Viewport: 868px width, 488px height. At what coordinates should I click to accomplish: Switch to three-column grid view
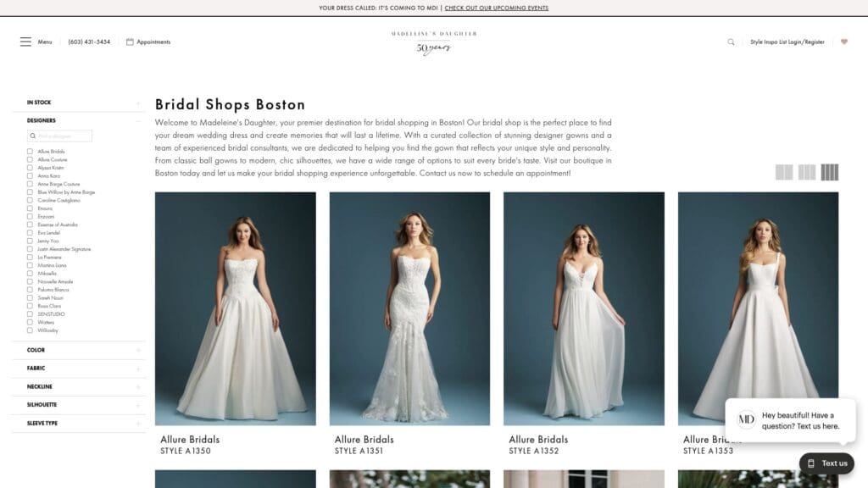807,173
